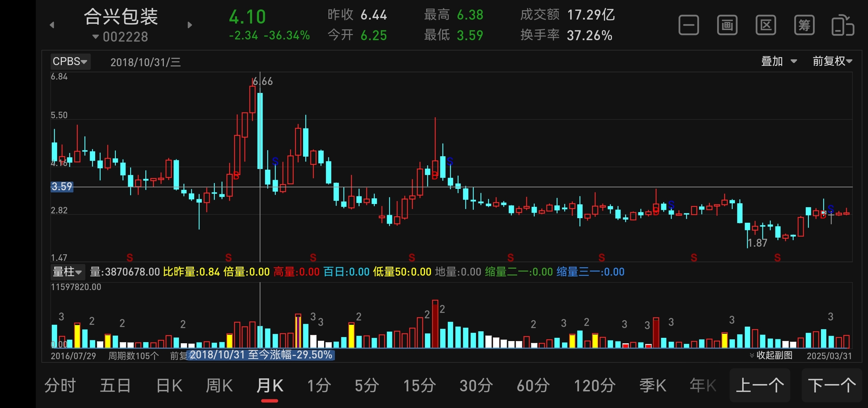Switch to the 日K tab
The height and width of the screenshot is (408, 868).
(x=169, y=386)
